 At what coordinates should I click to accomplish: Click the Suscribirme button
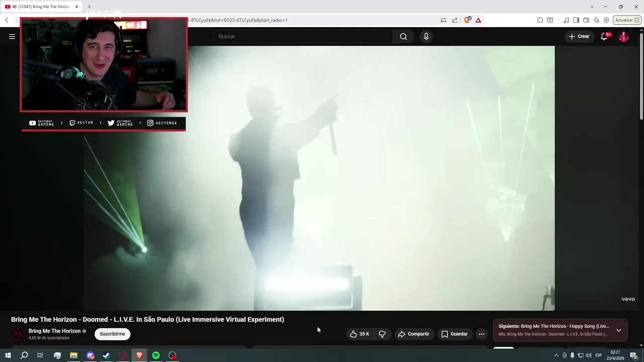click(112, 334)
